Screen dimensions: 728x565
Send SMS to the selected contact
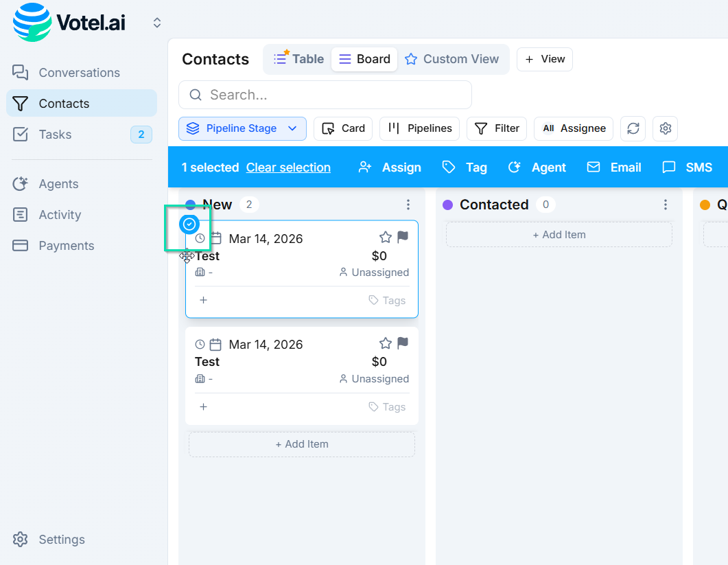(687, 168)
